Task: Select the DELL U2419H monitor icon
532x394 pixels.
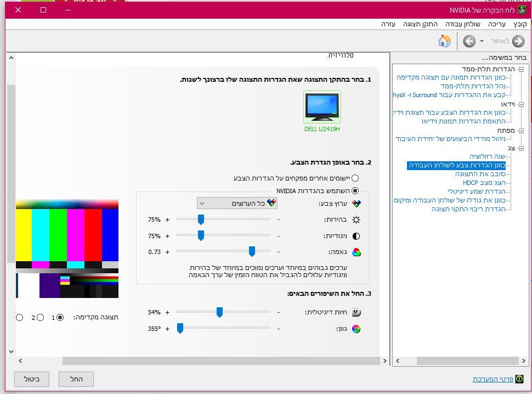Action: tap(322, 107)
